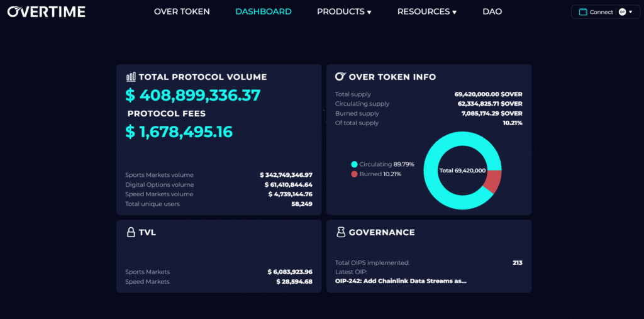
Task: Click the red burned segment of donut chart
Action: [494, 181]
